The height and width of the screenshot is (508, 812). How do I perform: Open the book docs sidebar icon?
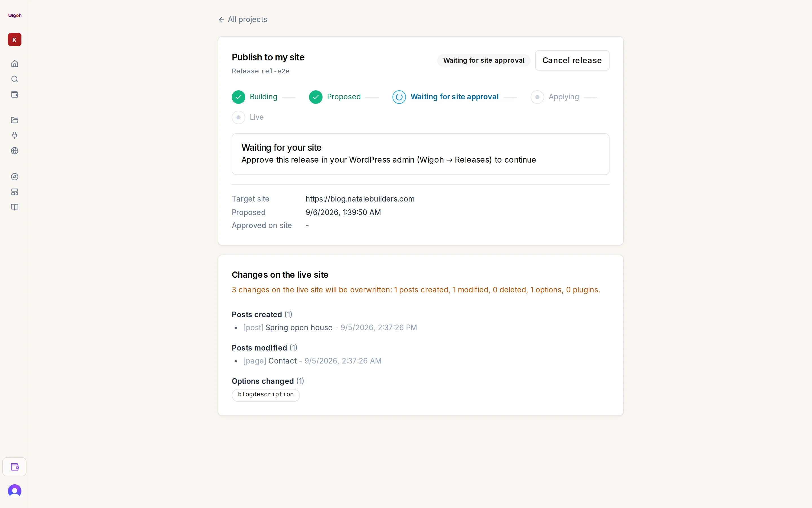pos(14,207)
